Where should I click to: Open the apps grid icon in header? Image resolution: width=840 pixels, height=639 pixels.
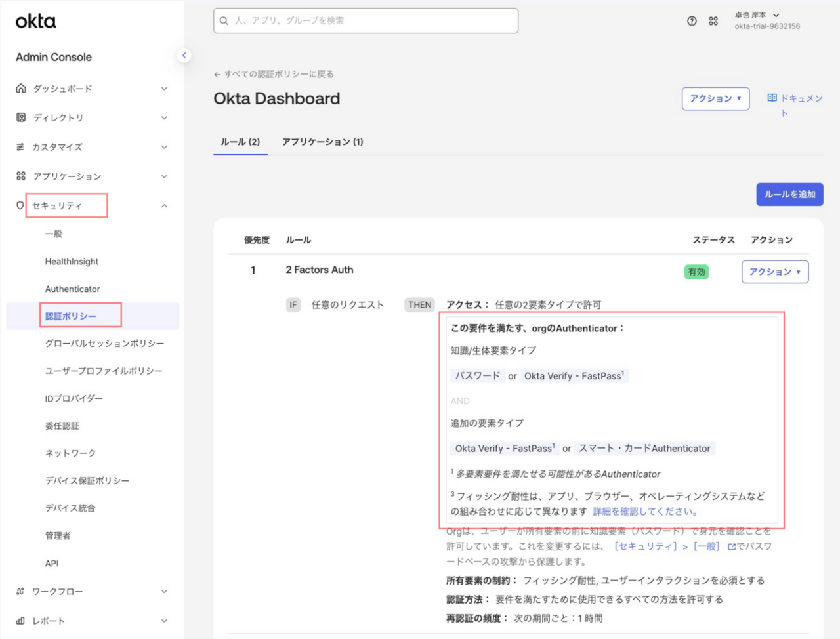pos(713,21)
